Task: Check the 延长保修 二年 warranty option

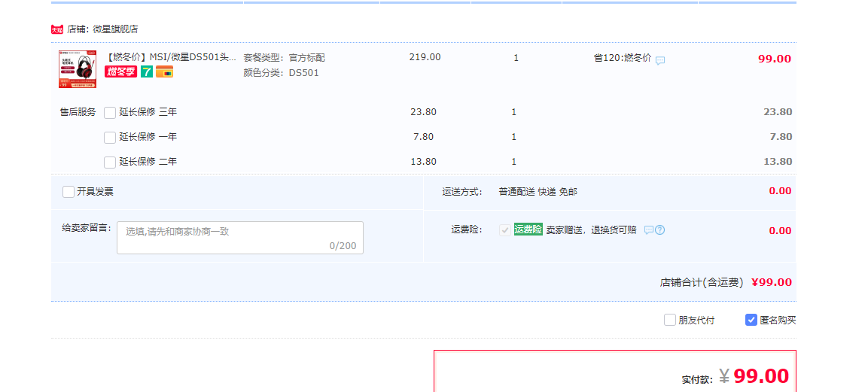Action: click(110, 162)
